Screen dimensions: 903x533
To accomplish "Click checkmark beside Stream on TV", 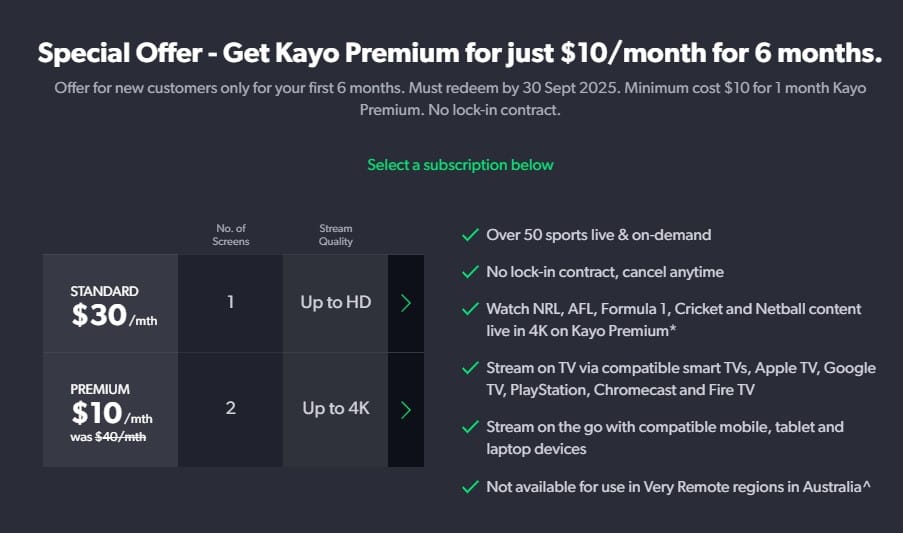I will [x=471, y=368].
